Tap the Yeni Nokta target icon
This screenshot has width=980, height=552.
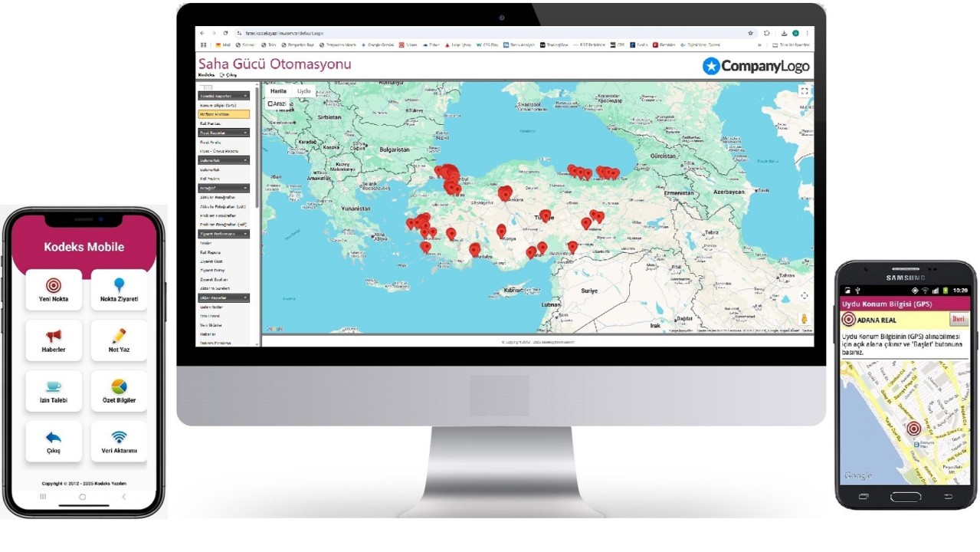pos(54,286)
